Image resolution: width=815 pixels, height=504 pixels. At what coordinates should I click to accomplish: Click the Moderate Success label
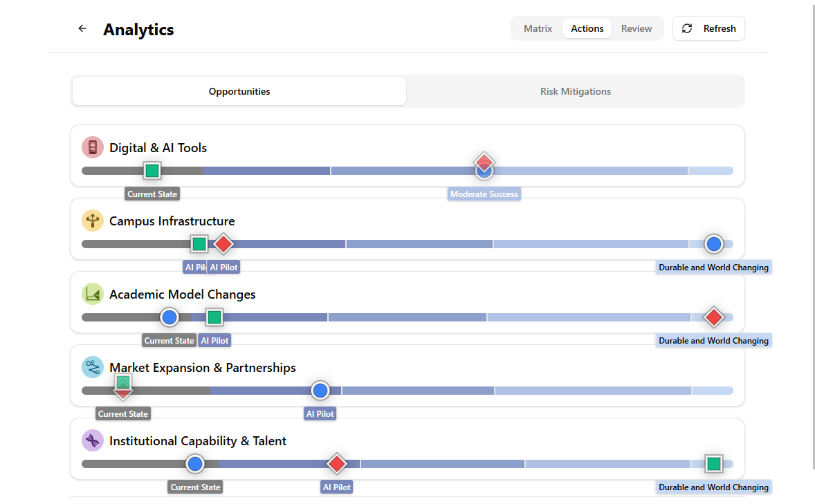point(484,194)
